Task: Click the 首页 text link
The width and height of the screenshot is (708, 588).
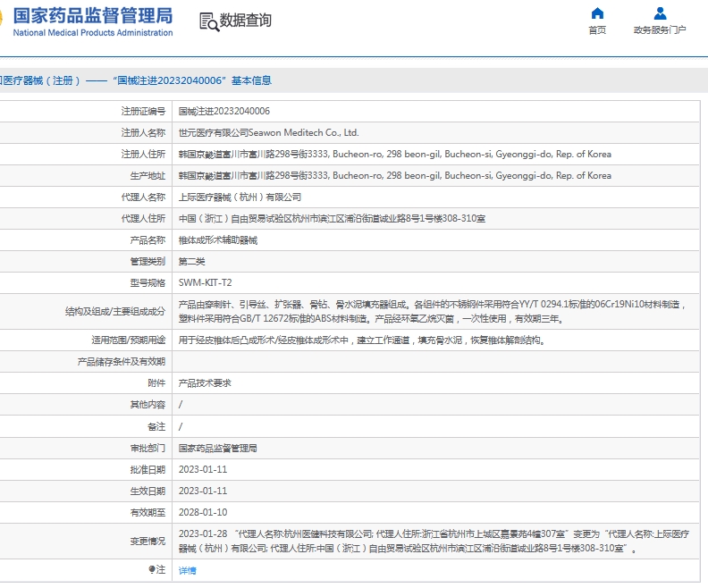Action: (x=597, y=29)
